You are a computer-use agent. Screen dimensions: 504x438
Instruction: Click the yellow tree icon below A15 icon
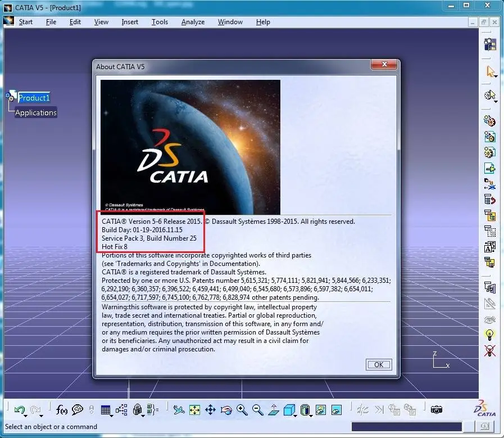(489, 263)
